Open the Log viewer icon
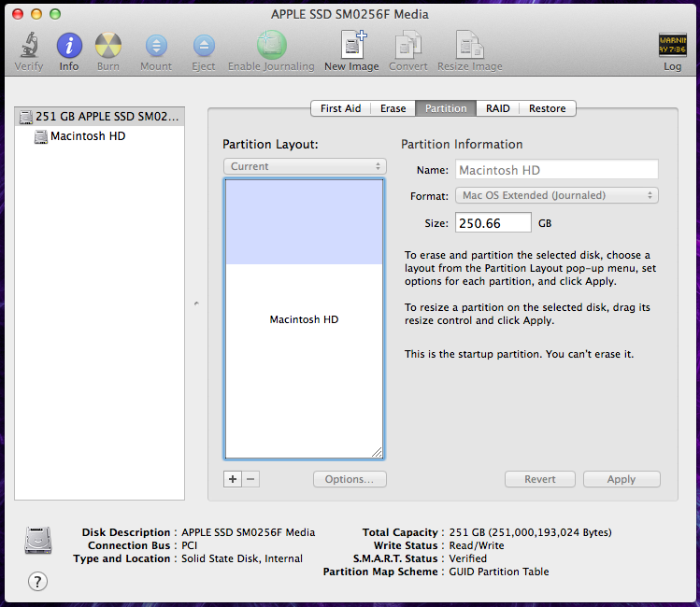Screen dimensions: 700x607 (672, 46)
